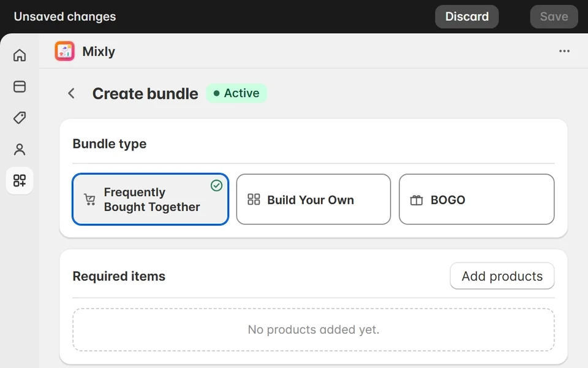Select BOGO bundle type
This screenshot has height=368, width=588.
[x=477, y=199]
